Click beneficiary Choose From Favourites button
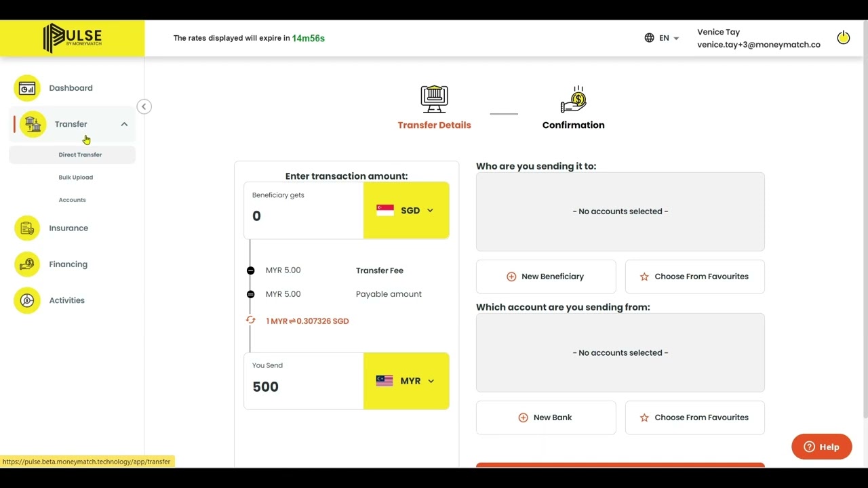This screenshot has width=868, height=488. tap(695, 277)
